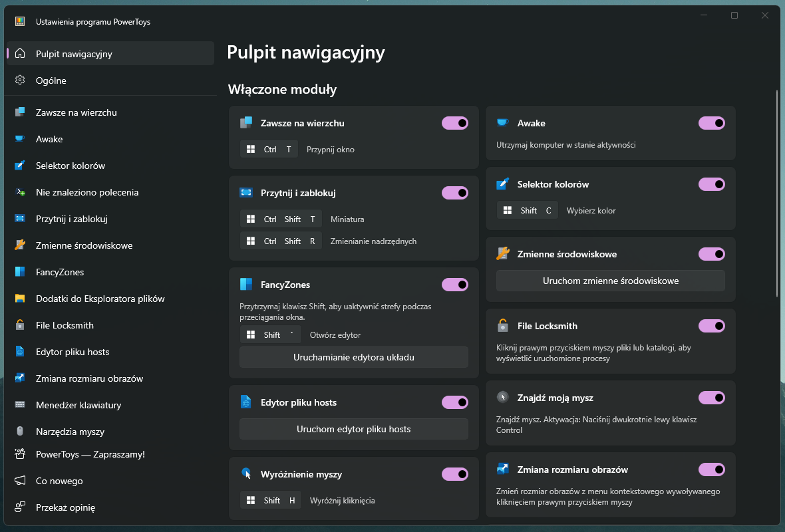Click Uruchom edytor pliku hosts
The height and width of the screenshot is (532, 785).
pos(353,429)
